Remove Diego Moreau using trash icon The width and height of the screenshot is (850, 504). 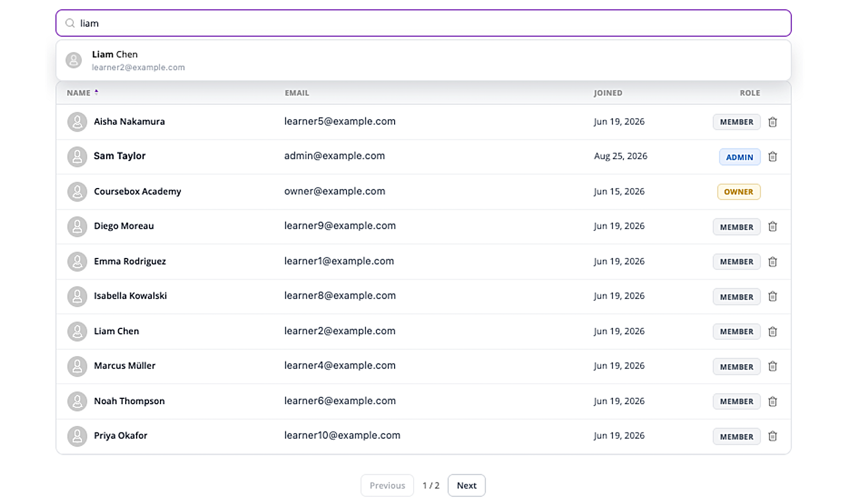click(x=772, y=227)
